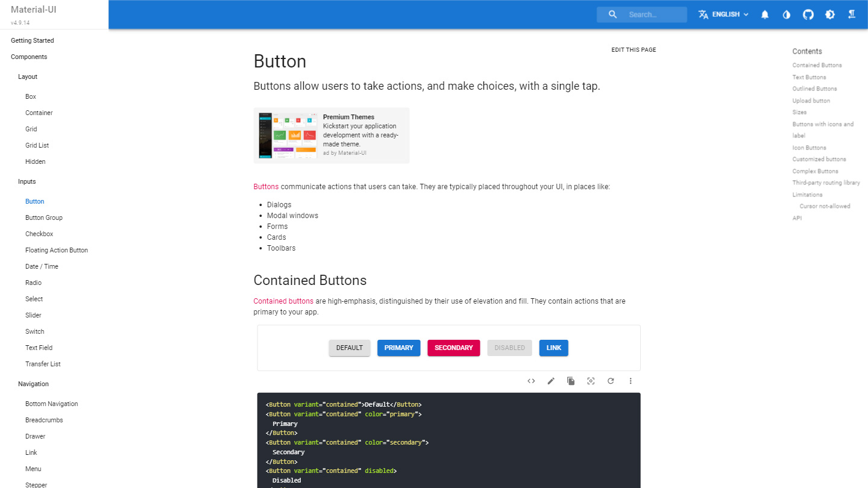Go to the Grid page
868x488 pixels.
[x=31, y=129]
